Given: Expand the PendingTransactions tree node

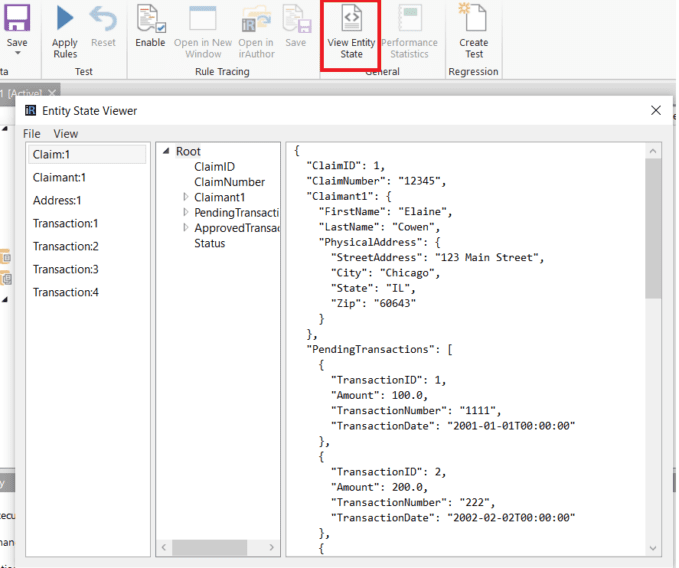Looking at the screenshot, I should point(186,213).
